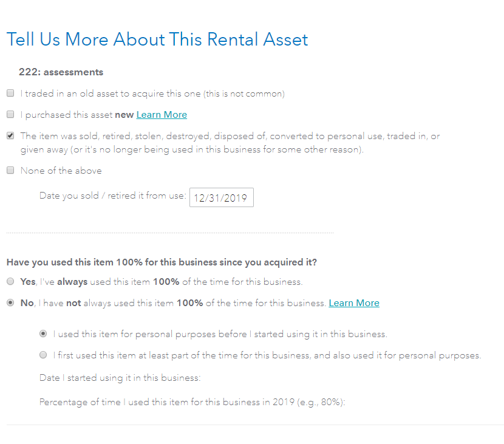Click "Percentage of time I used this item" label
This screenshot has height=444, width=504.
click(x=192, y=401)
